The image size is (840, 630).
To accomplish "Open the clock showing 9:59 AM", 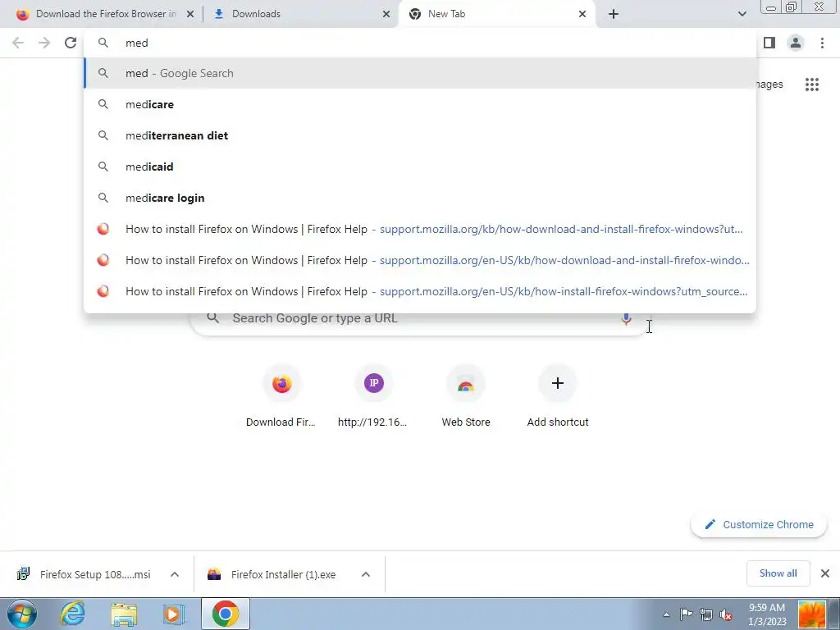I will [x=767, y=614].
